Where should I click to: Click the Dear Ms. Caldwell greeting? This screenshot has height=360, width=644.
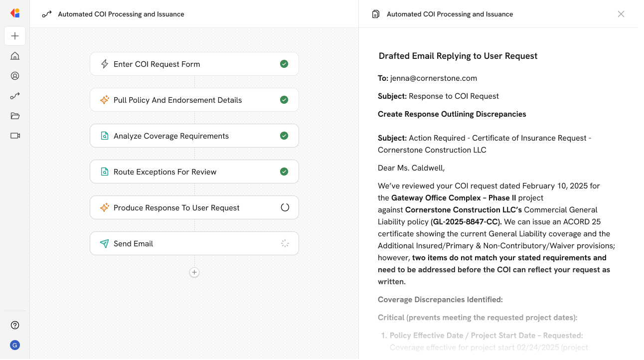point(411,168)
